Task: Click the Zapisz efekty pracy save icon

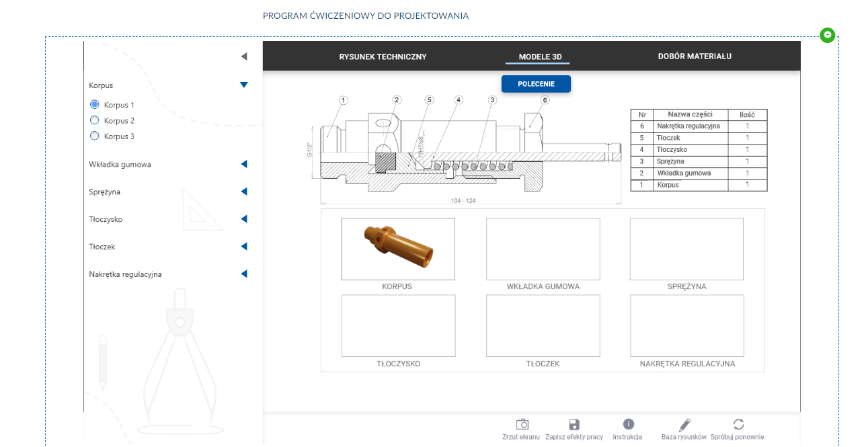Action: [574, 424]
